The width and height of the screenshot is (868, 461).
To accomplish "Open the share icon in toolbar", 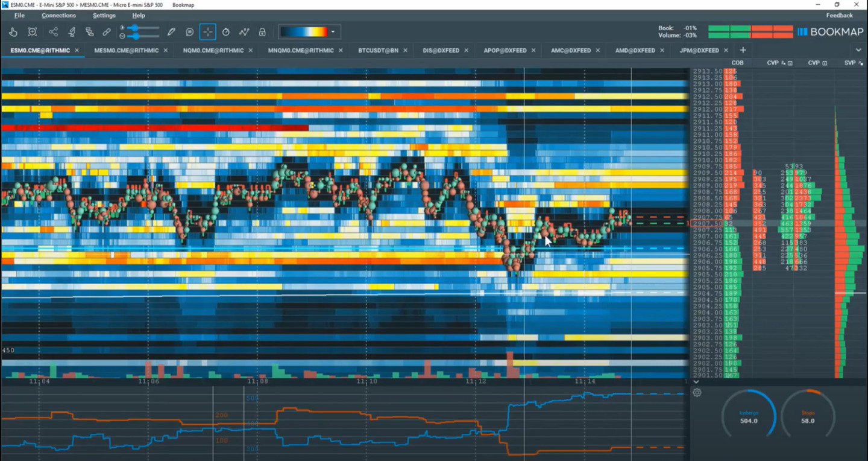I will (x=53, y=32).
